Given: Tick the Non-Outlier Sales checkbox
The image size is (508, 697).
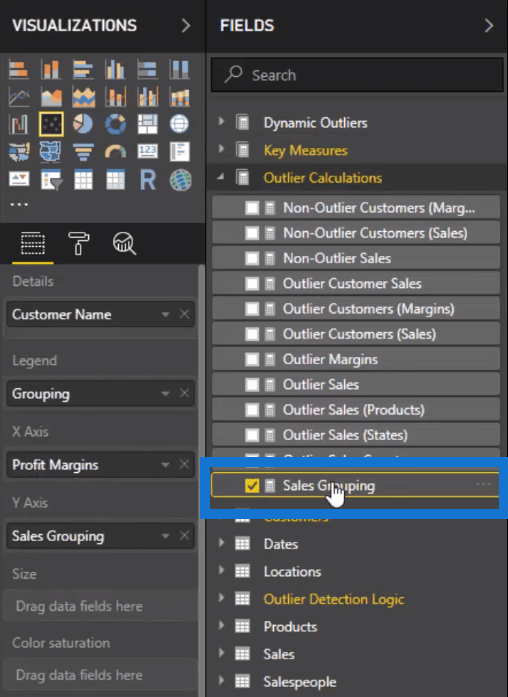Looking at the screenshot, I should (252, 258).
